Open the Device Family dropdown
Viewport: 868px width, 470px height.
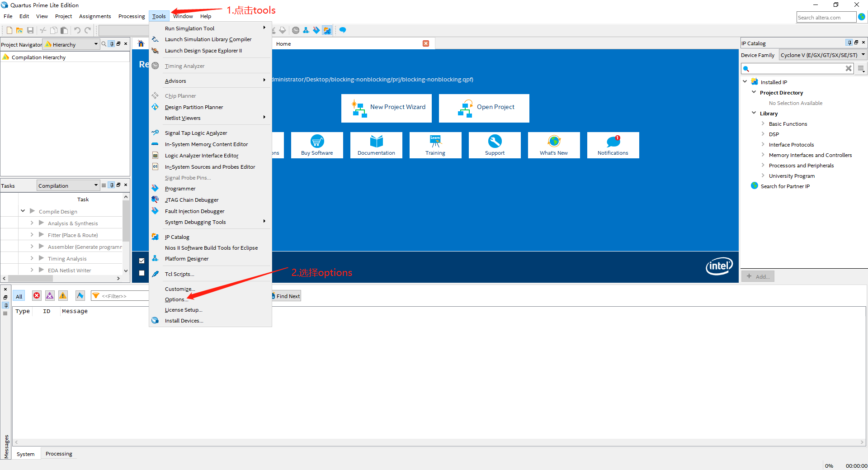coord(823,55)
